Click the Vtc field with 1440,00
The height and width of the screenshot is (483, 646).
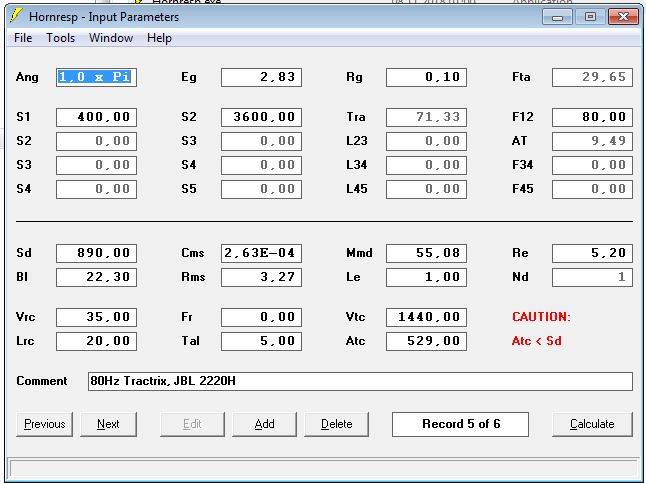pos(426,317)
